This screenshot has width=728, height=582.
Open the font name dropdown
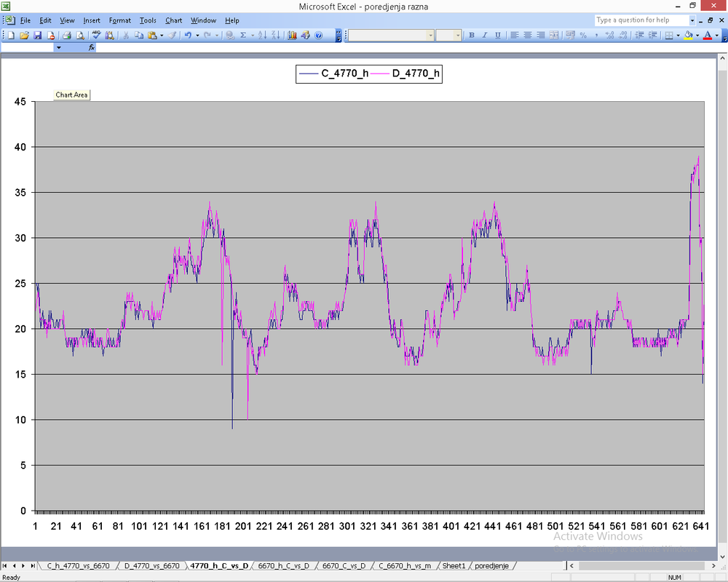tap(430, 35)
